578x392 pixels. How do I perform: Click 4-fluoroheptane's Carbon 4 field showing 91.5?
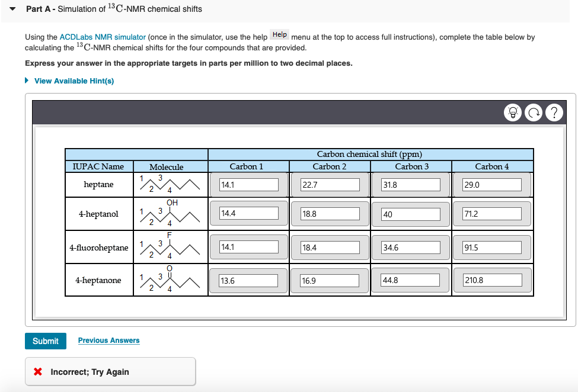(x=493, y=247)
